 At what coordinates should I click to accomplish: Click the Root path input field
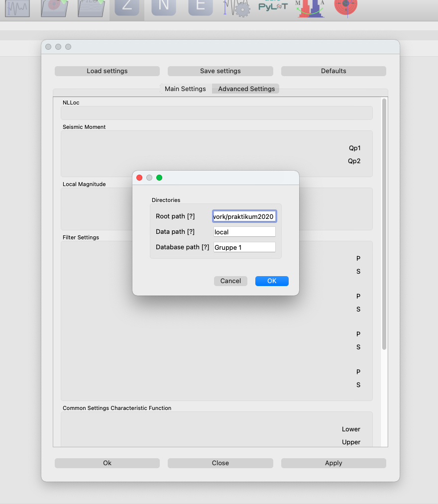(244, 216)
